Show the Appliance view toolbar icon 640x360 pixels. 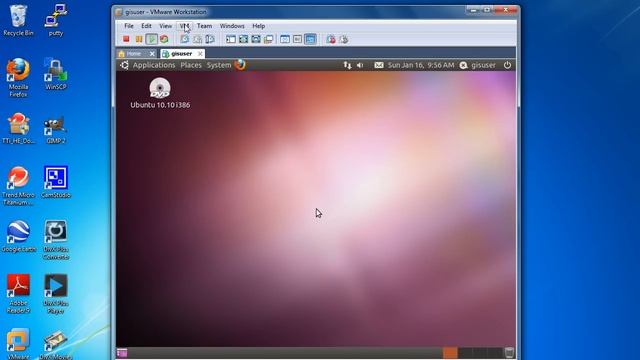click(298, 39)
